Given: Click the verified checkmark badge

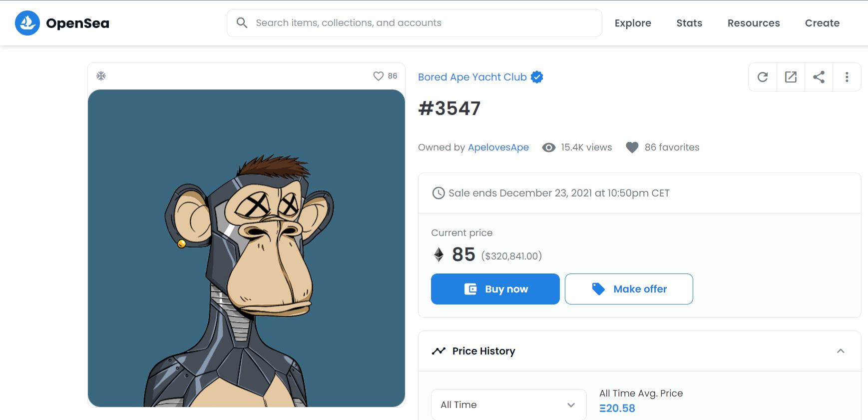Looking at the screenshot, I should coord(537,77).
